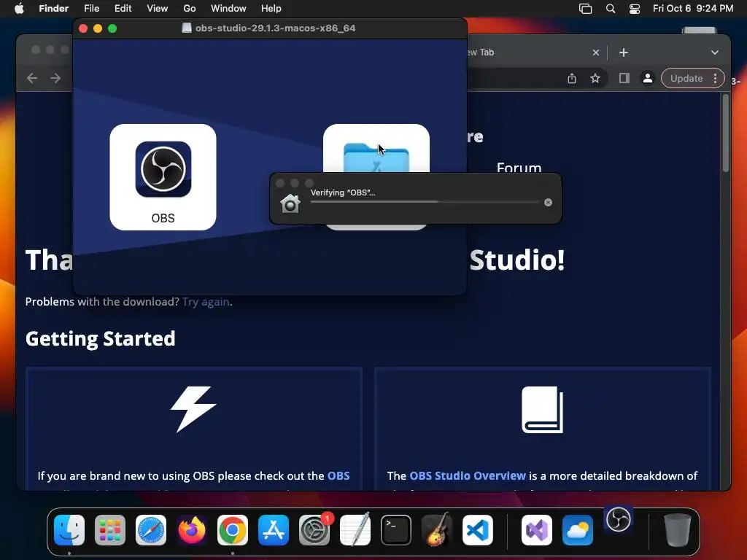Click the Applications folder icon in installer
Viewport: 747px width, 560px height.
376,157
